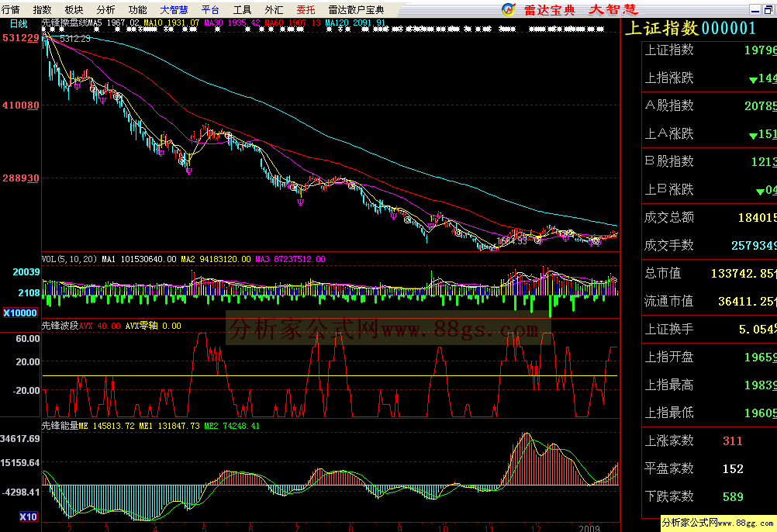
Task: Click the VOL(5,10,20) indicator label
Action: tap(69, 259)
